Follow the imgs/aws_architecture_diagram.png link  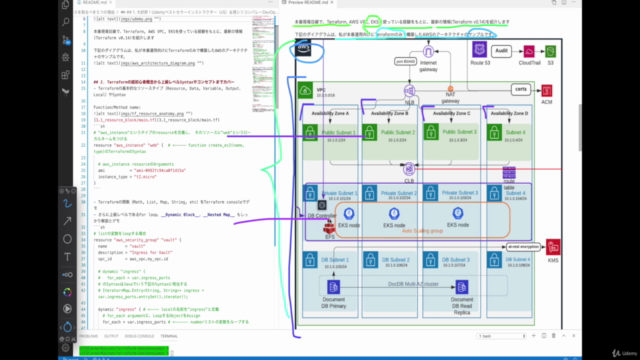coord(158,63)
